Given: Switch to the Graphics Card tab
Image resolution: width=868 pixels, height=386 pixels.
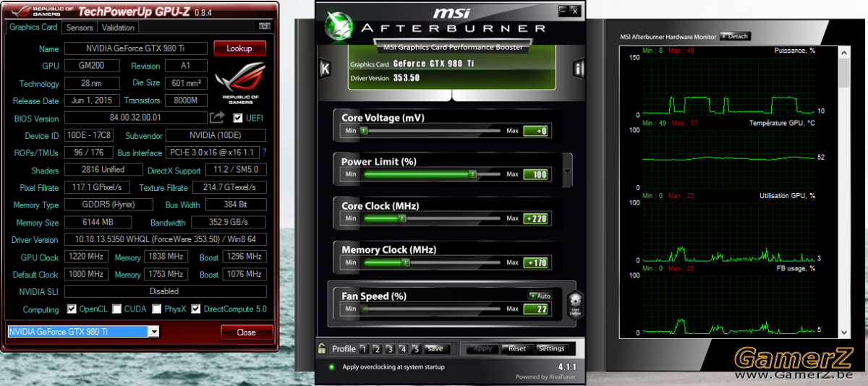Looking at the screenshot, I should [33, 27].
